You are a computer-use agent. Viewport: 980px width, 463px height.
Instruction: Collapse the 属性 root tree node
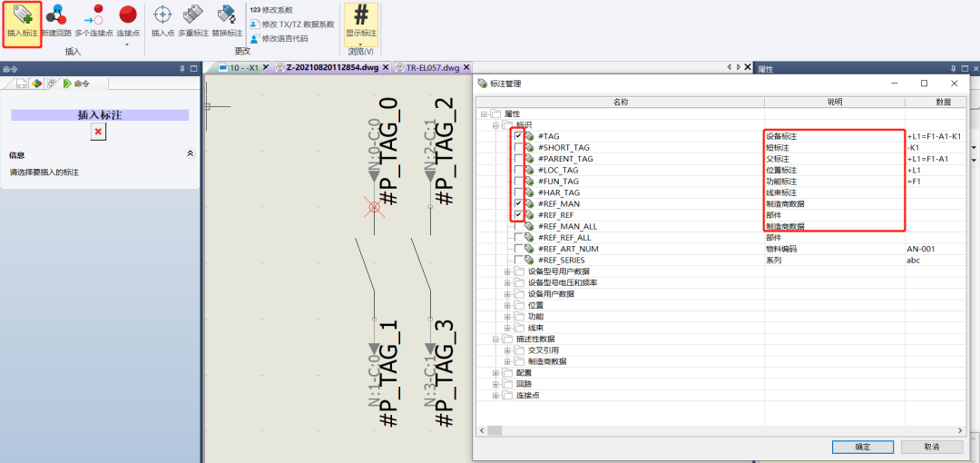click(484, 113)
